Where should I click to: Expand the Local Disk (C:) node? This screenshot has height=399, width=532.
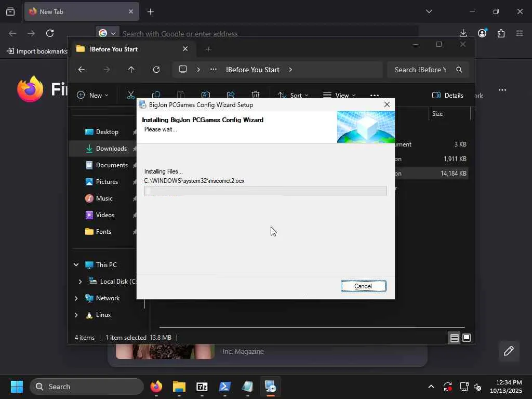[x=80, y=282]
